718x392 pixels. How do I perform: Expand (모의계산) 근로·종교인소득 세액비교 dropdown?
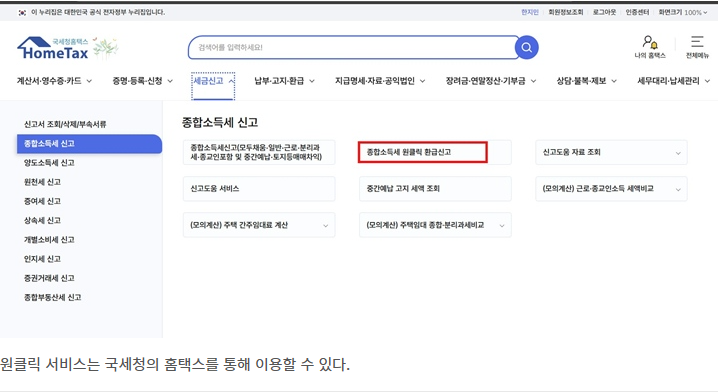(611, 189)
